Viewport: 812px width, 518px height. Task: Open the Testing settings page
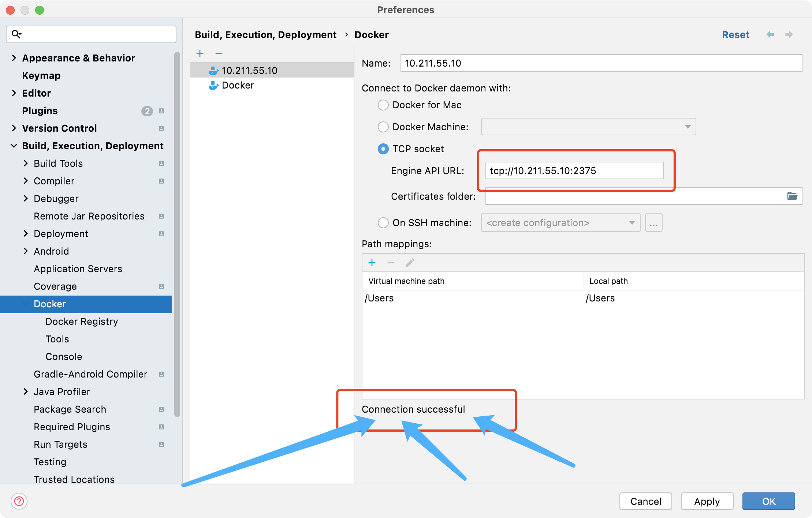coord(50,462)
